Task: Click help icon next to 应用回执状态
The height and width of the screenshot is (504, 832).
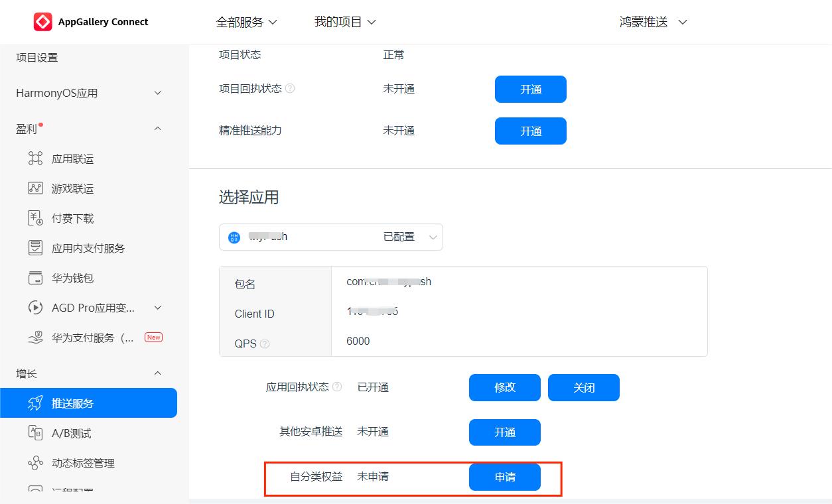Action: (x=337, y=387)
